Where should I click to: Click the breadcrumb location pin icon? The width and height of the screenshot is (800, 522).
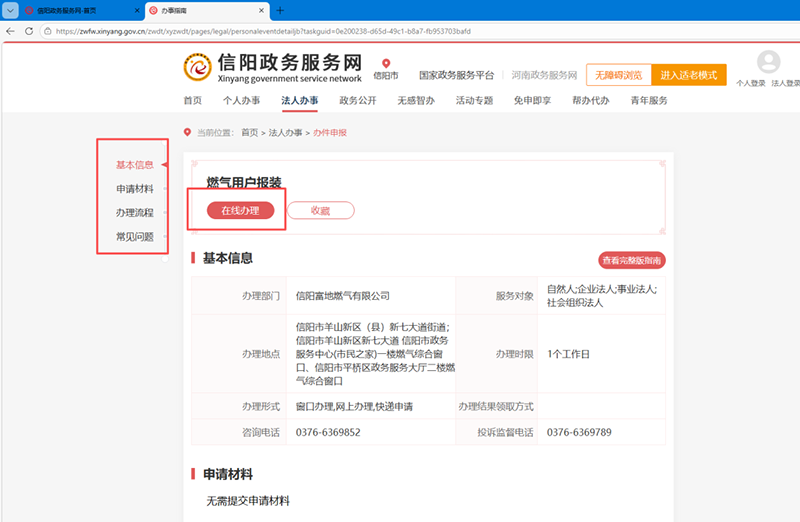pyautogui.click(x=187, y=132)
